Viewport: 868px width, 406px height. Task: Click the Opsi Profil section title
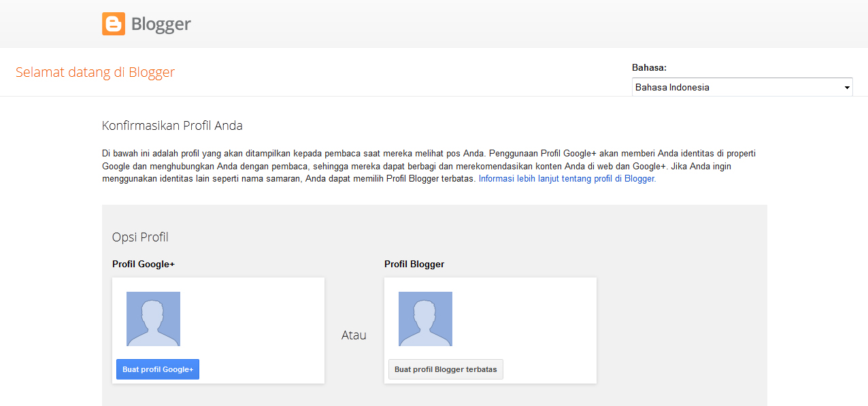coord(140,237)
